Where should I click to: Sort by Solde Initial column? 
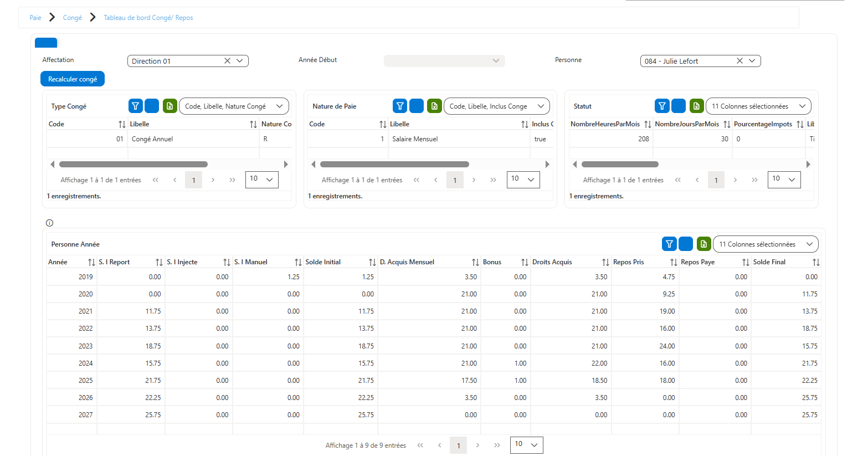click(x=372, y=262)
